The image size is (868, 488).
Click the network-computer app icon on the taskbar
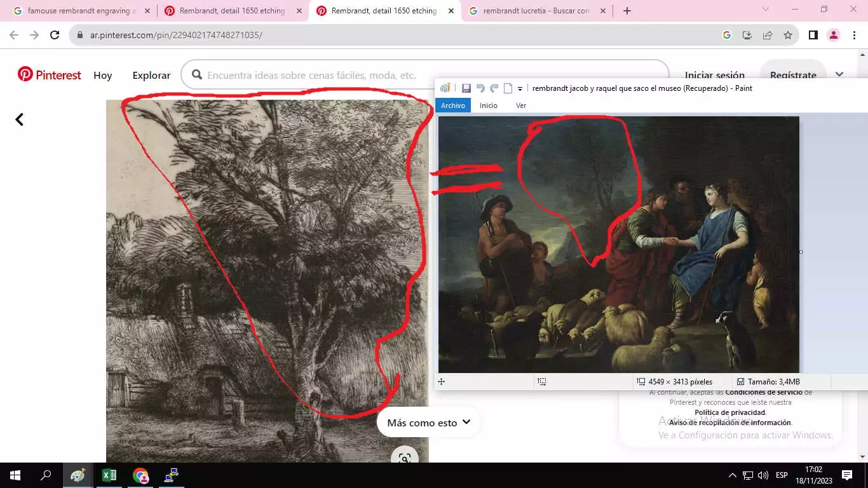(172, 475)
